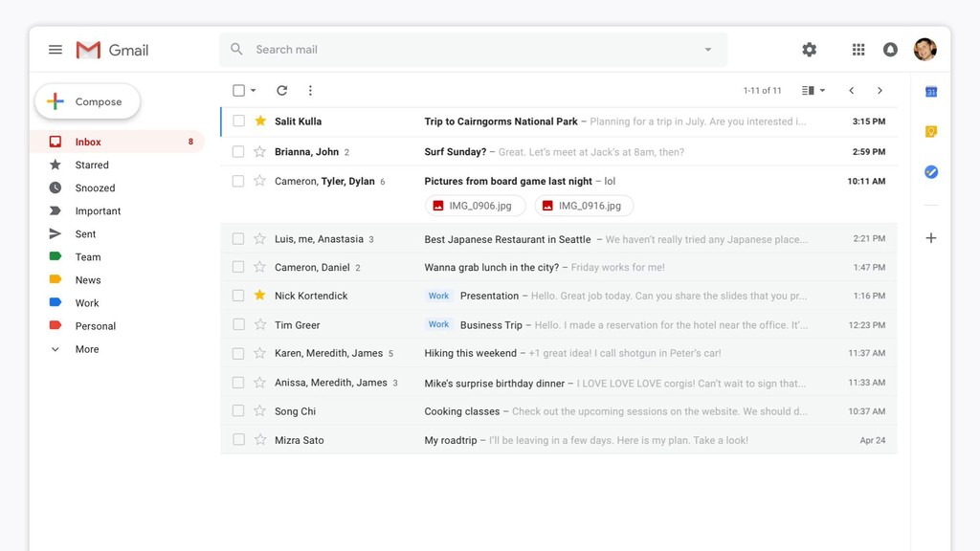Open Hiking this weekend email
The height and width of the screenshot is (551, 980).
click(x=559, y=353)
